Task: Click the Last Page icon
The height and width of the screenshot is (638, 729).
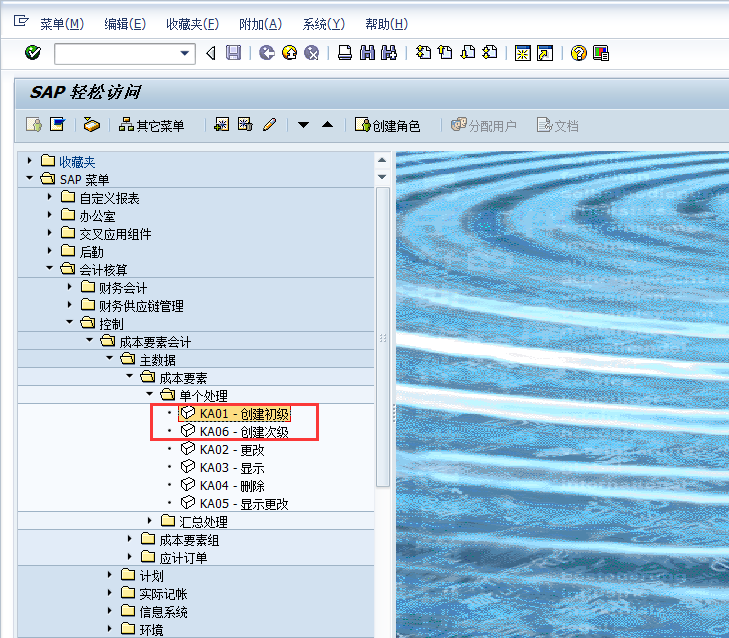Action: coord(490,53)
